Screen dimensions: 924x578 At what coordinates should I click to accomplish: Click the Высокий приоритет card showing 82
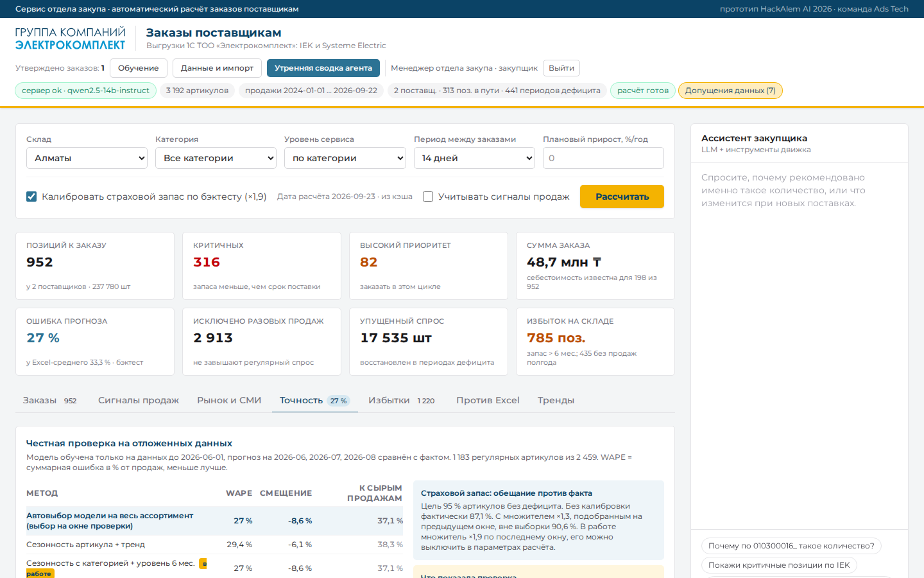point(429,266)
